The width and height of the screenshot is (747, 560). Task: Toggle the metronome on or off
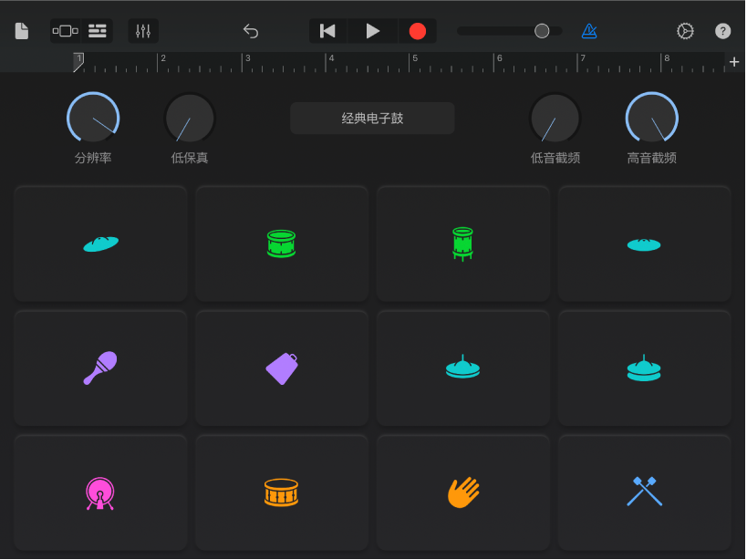[589, 31]
